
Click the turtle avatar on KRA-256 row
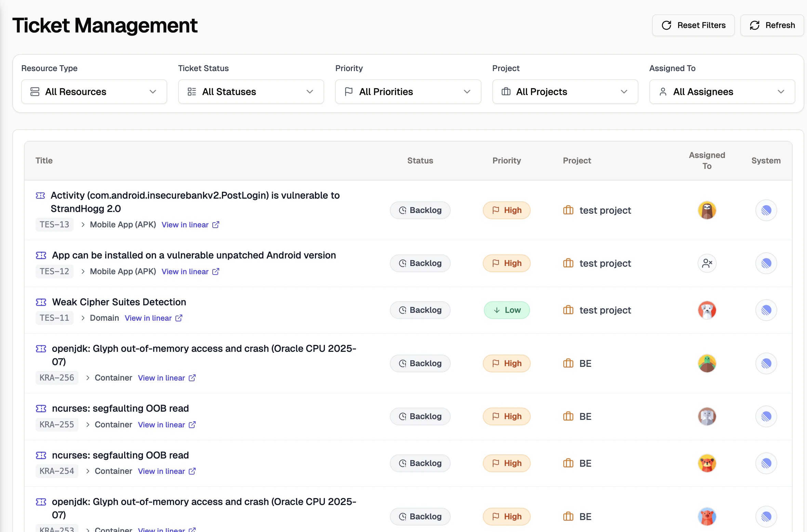click(x=707, y=363)
